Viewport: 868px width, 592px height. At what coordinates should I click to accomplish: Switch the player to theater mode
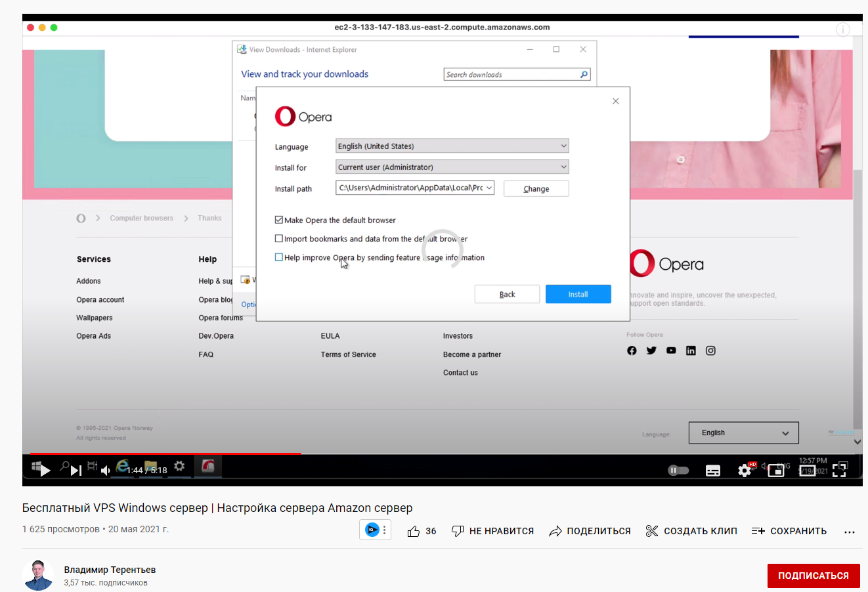click(808, 471)
